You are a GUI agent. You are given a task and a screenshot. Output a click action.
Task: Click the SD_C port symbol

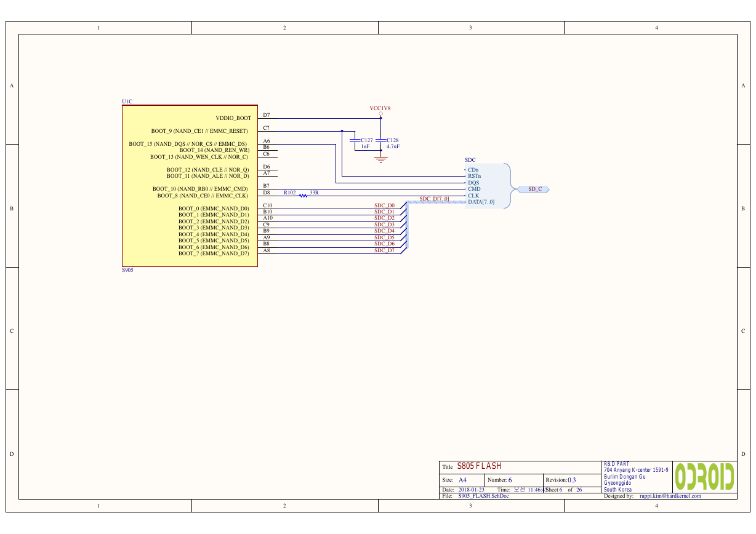(x=533, y=189)
